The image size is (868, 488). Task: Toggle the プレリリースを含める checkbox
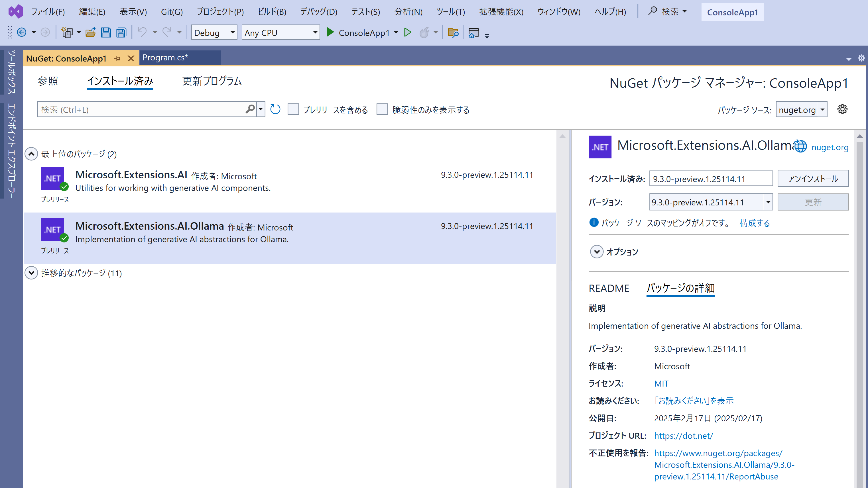point(293,109)
